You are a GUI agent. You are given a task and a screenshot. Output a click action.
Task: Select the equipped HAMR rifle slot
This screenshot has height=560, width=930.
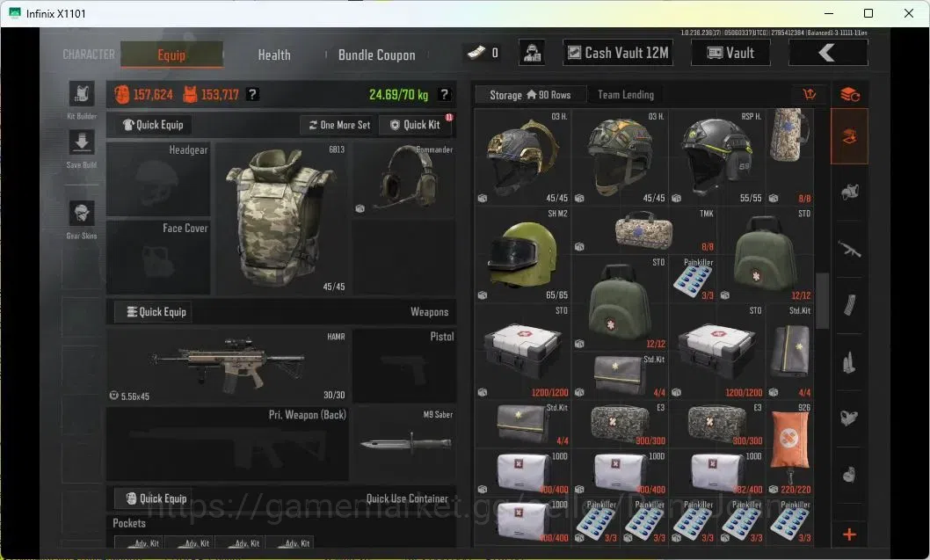[x=228, y=366]
